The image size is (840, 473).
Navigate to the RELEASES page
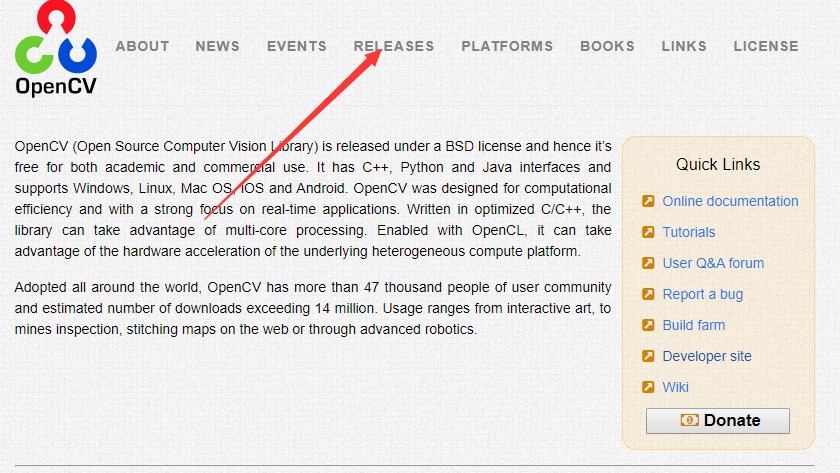coord(394,46)
